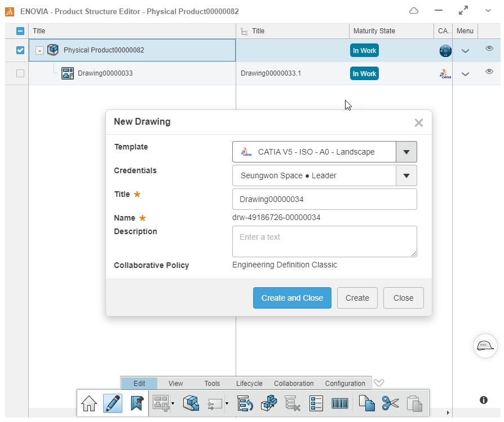Switch to the View tab

point(175,384)
